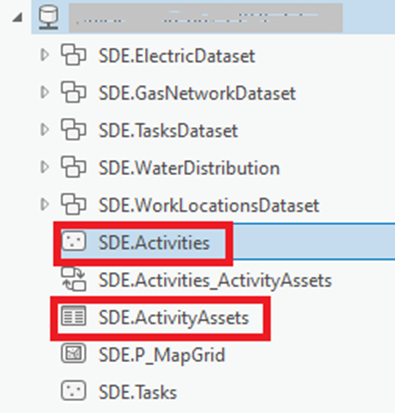Click the geodatabase connection icon at top
Viewport: 395px width, 413px height.
click(x=49, y=18)
